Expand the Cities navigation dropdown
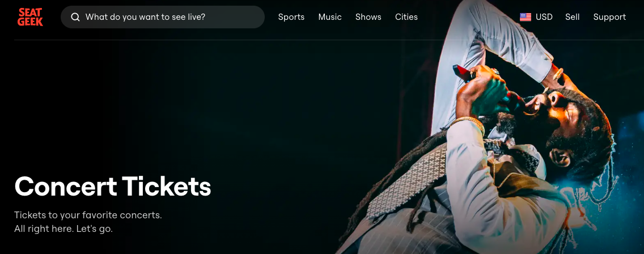 point(406,17)
